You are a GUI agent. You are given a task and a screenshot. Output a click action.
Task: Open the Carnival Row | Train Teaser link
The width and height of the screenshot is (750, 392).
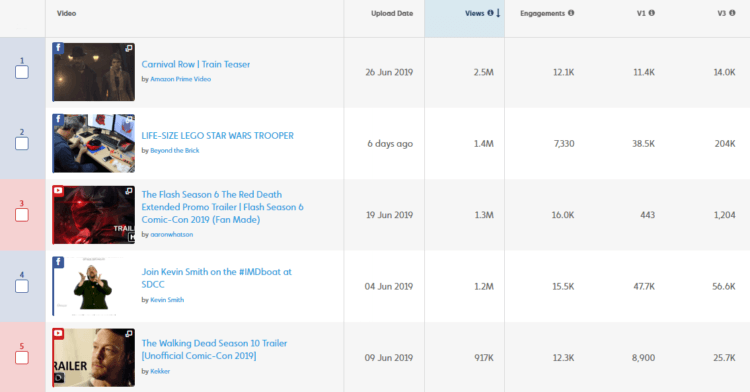tap(196, 64)
